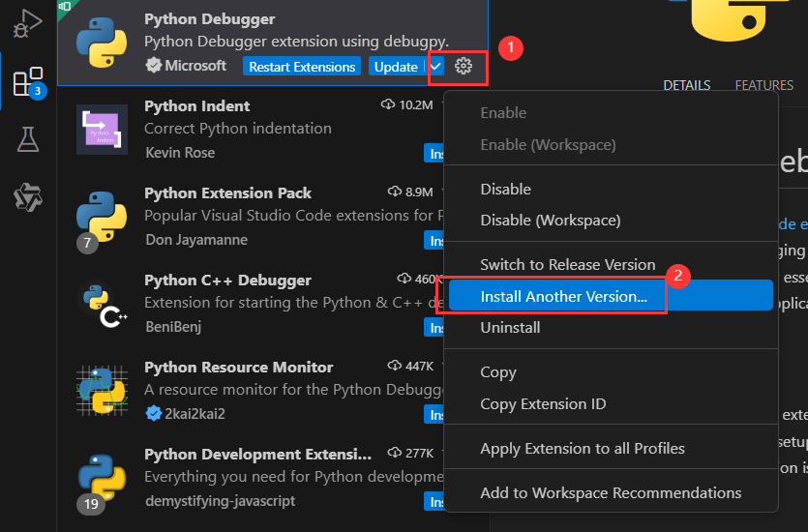This screenshot has width=808, height=532.
Task: Switch to the FEATURES tab
Action: coord(763,85)
